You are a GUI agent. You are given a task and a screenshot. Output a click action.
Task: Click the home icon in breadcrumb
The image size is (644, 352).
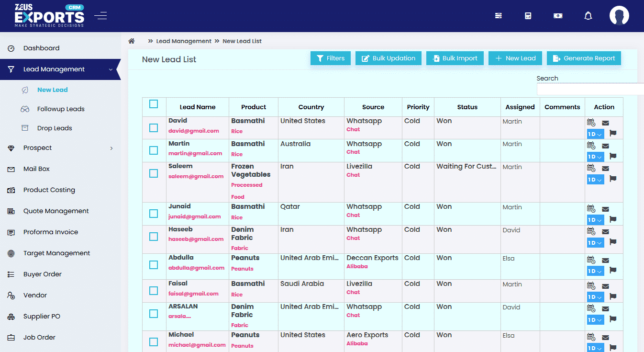pos(132,41)
